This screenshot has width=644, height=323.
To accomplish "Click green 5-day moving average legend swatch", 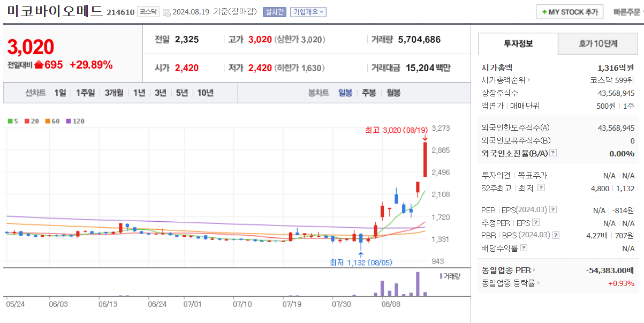I will point(10,121).
